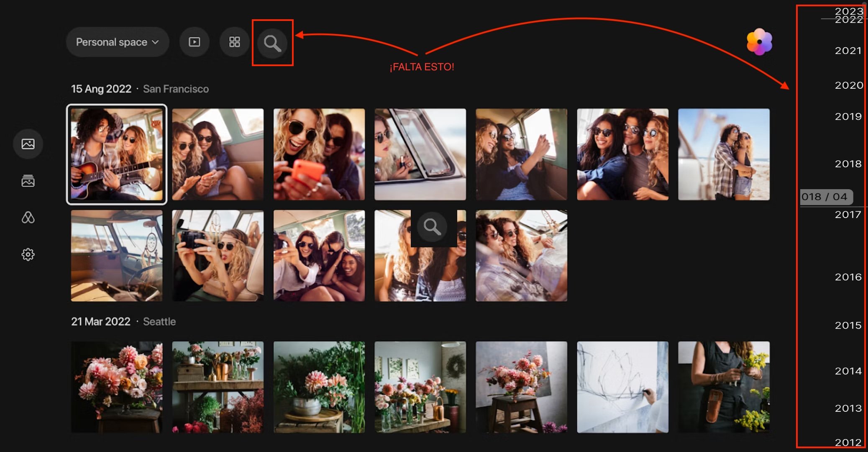868x452 pixels.
Task: Switch to grid layout view icon
Action: point(234,42)
